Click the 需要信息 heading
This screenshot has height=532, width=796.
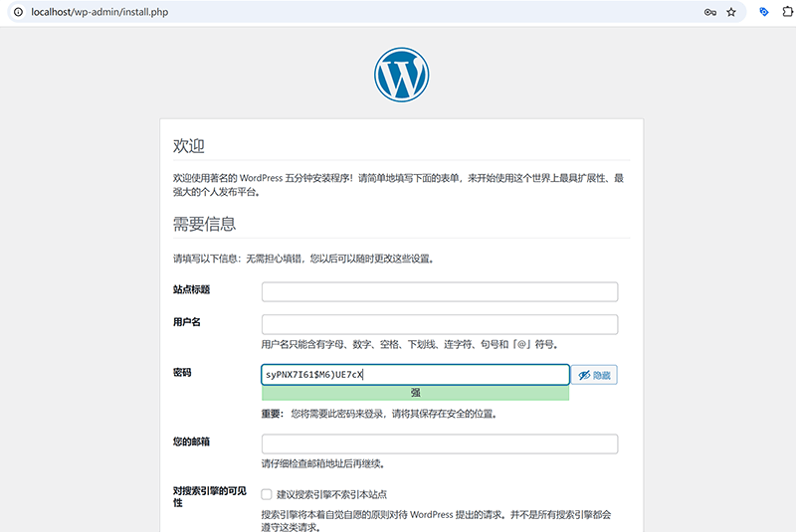[205, 224]
